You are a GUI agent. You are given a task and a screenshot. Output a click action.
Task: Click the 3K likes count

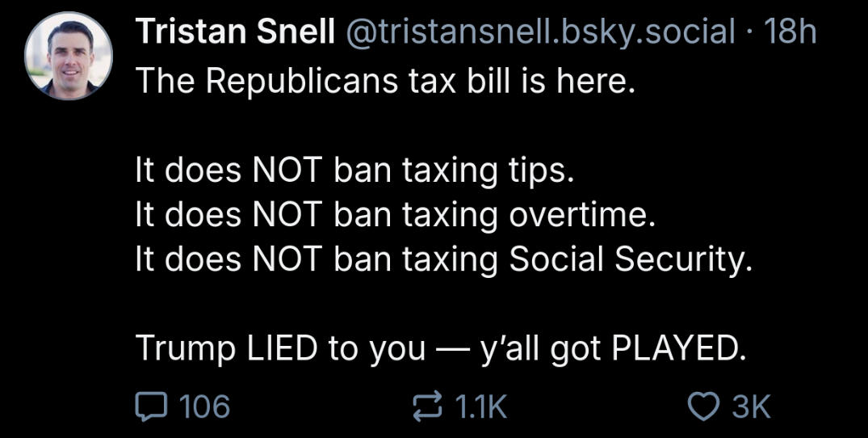(751, 406)
